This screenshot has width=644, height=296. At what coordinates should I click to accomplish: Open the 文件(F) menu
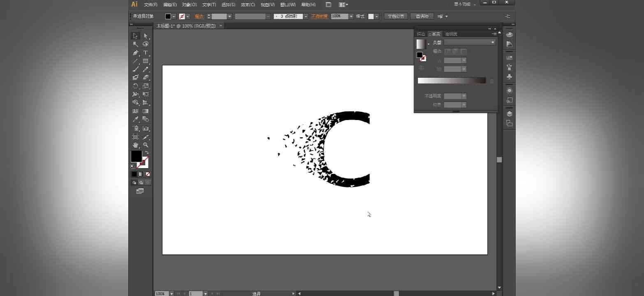tap(151, 5)
